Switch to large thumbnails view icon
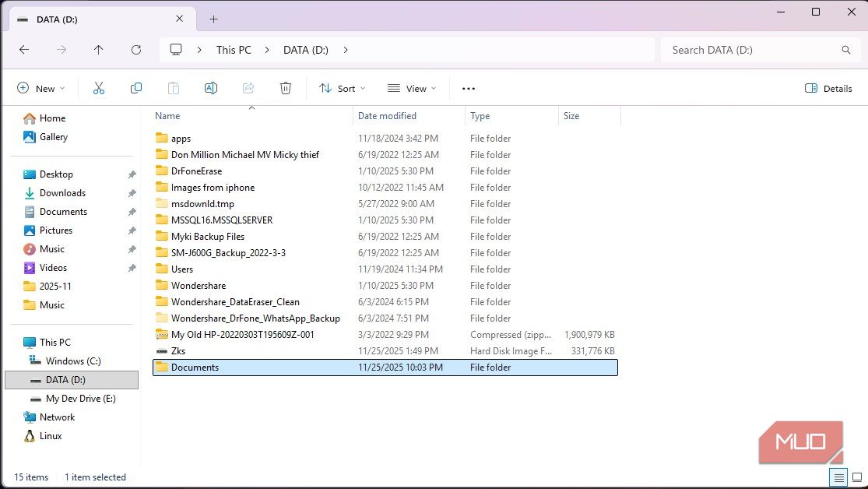The height and width of the screenshot is (489, 868). tap(857, 477)
